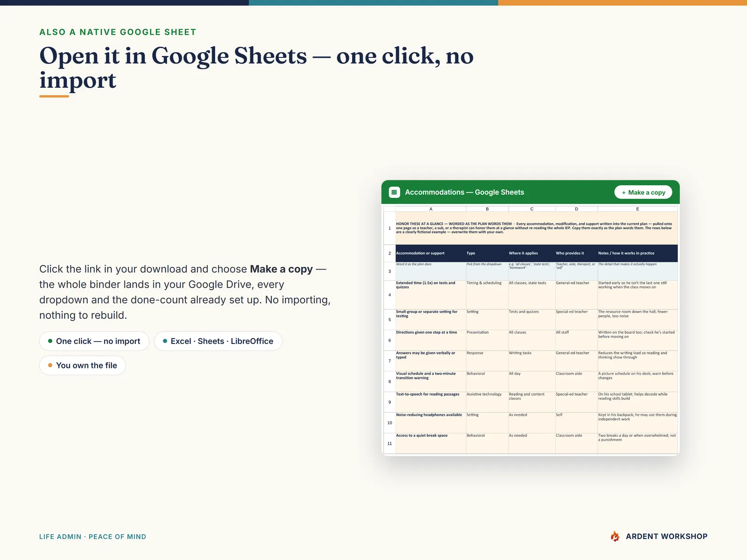The width and height of the screenshot is (747, 560).
Task: Select row 10 header
Action: (389, 423)
